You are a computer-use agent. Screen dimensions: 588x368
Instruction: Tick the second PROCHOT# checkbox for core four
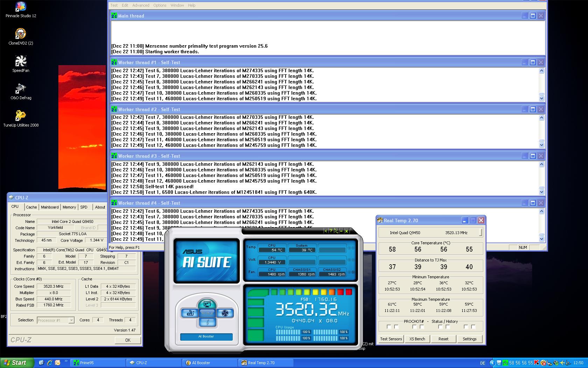(474, 327)
